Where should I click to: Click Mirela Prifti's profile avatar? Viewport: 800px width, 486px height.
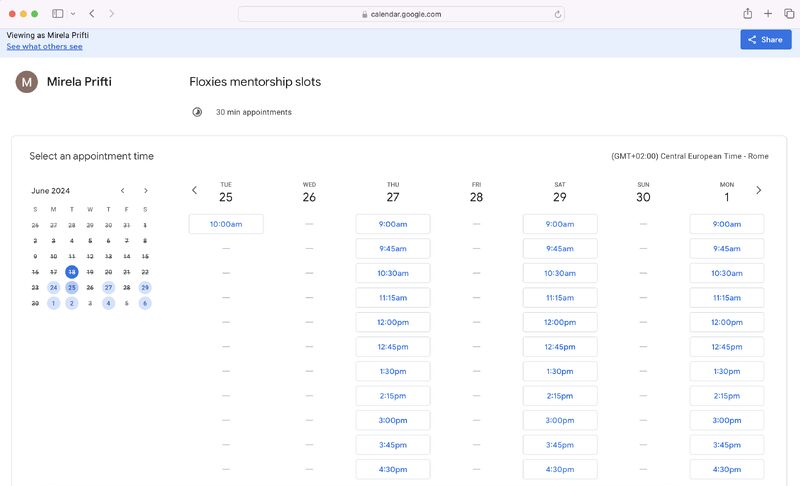click(x=27, y=82)
